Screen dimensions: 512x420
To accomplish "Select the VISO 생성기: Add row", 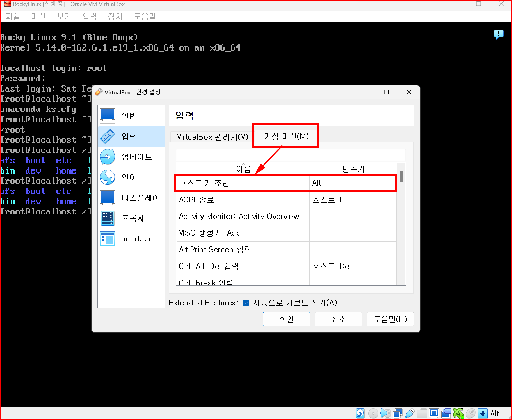I will pos(287,233).
